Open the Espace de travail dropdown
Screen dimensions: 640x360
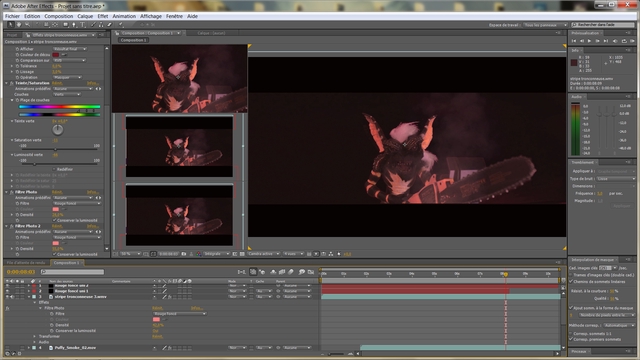tap(545, 25)
